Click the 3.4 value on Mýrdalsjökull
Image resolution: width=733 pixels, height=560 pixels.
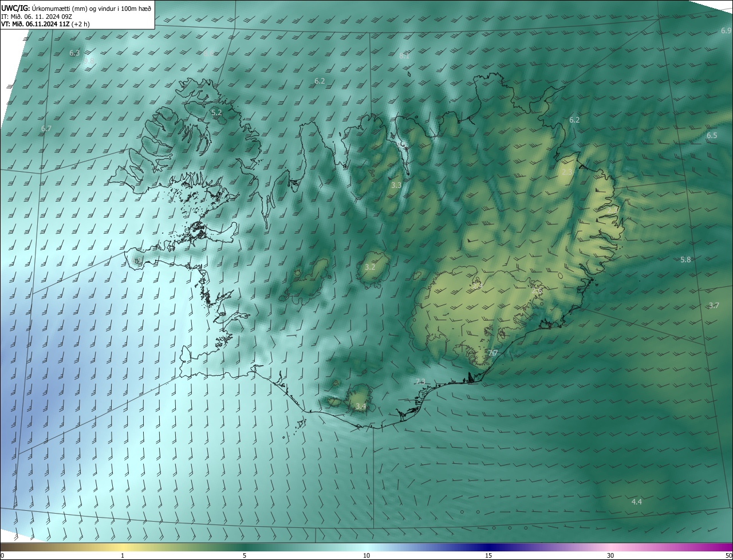[x=361, y=407]
